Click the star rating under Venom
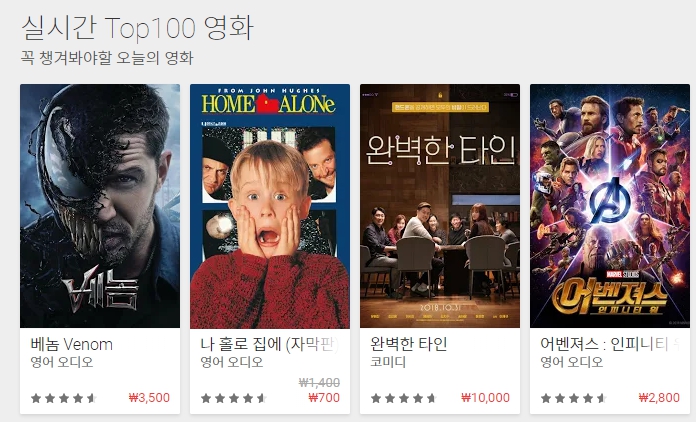The height and width of the screenshot is (422, 696). [64, 398]
